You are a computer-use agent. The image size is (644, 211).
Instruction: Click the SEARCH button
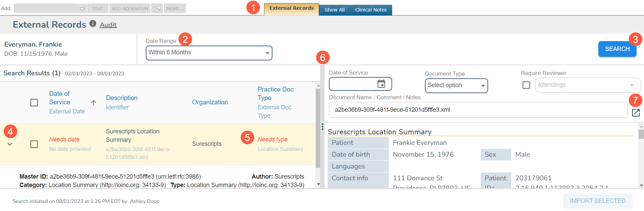pyautogui.click(x=617, y=49)
